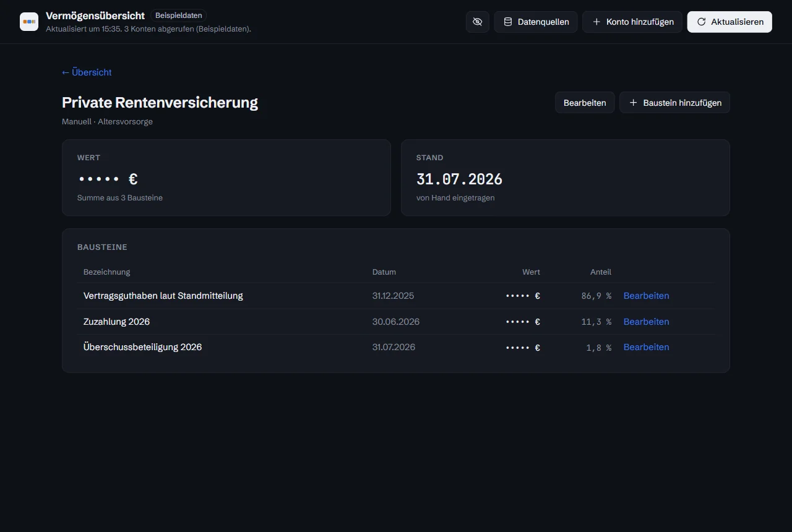Click the Bezeichnung column header
Screen dimensions: 792x532
[x=107, y=272]
